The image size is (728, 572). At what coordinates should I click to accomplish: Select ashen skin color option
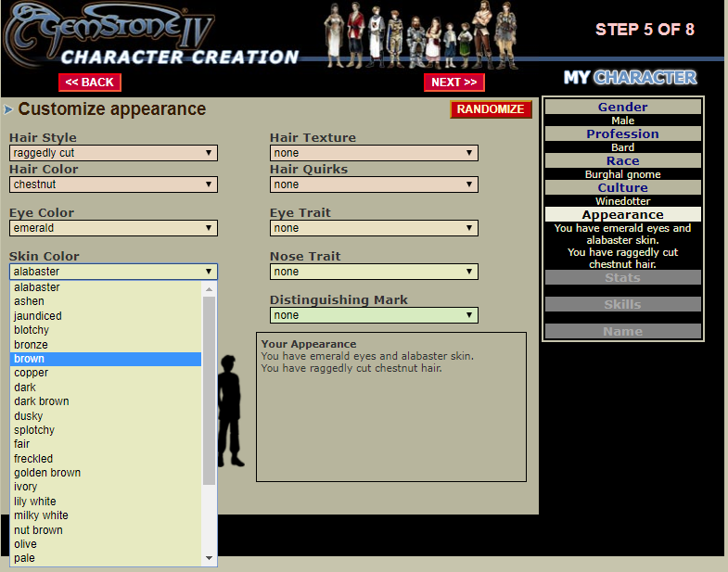point(106,301)
